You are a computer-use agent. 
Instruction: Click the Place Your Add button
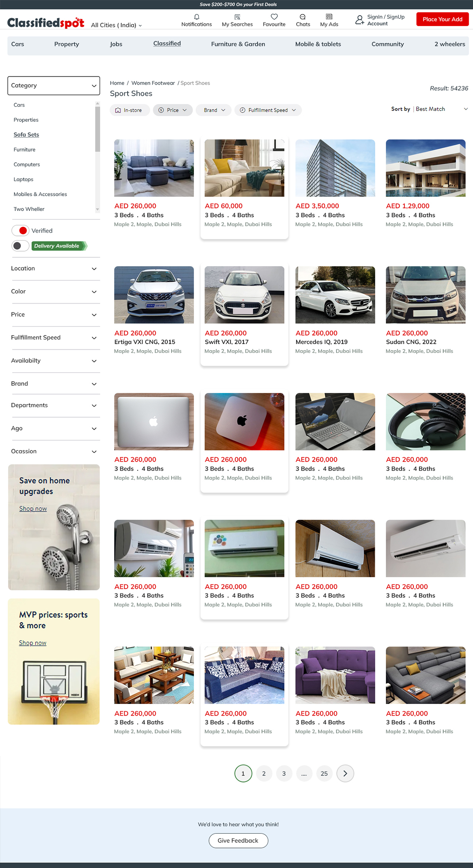443,19
